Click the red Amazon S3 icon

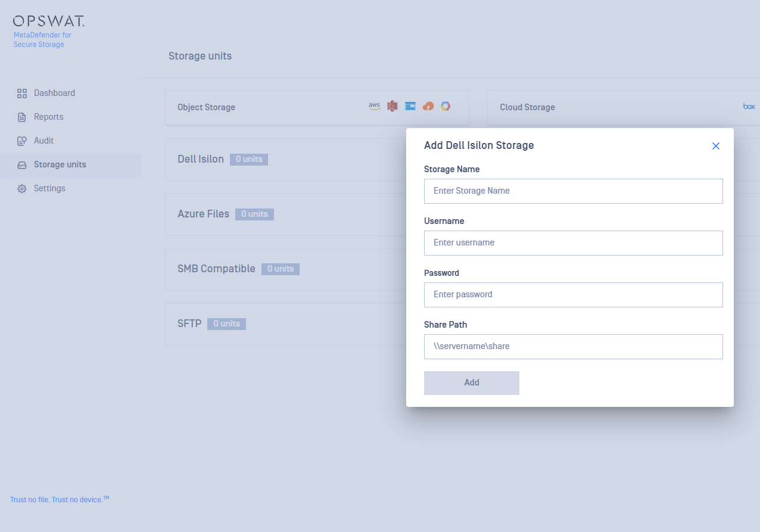(x=392, y=106)
